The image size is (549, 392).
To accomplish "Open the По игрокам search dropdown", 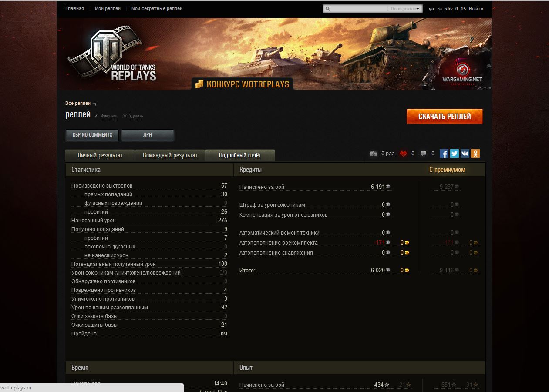I will coord(405,9).
